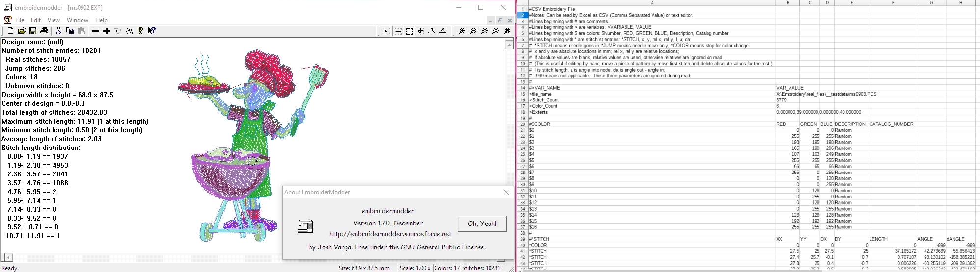Restore the inner ms0902.EXP document window
The image size is (980, 272).
(x=500, y=20)
